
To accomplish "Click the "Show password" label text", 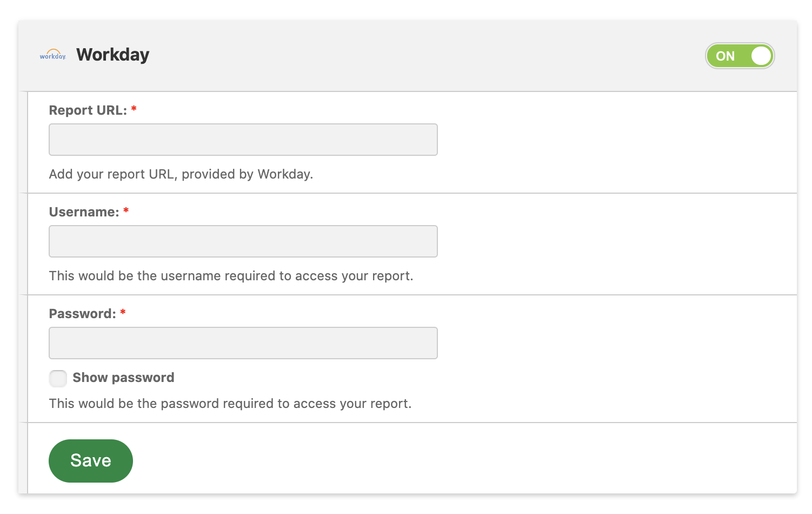I will pyautogui.click(x=123, y=378).
